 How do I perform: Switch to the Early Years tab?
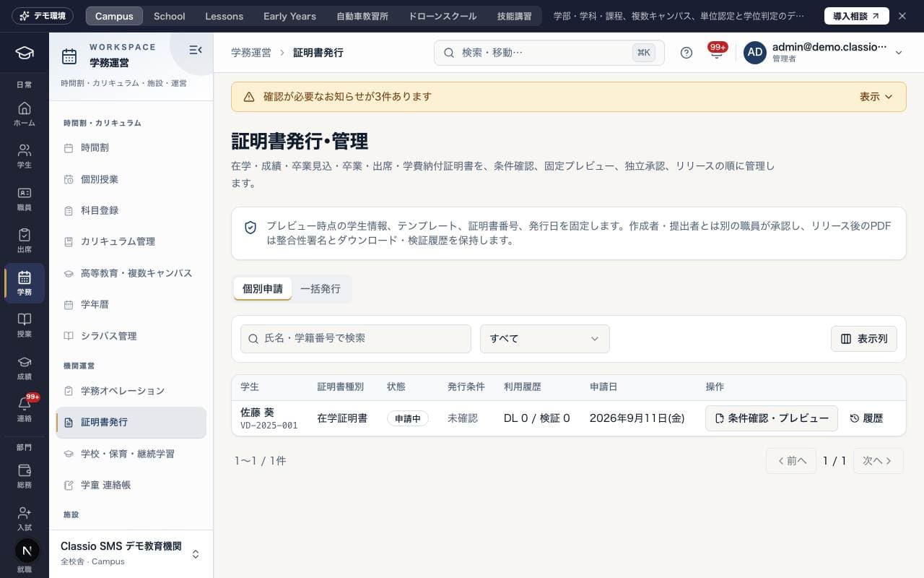point(289,16)
